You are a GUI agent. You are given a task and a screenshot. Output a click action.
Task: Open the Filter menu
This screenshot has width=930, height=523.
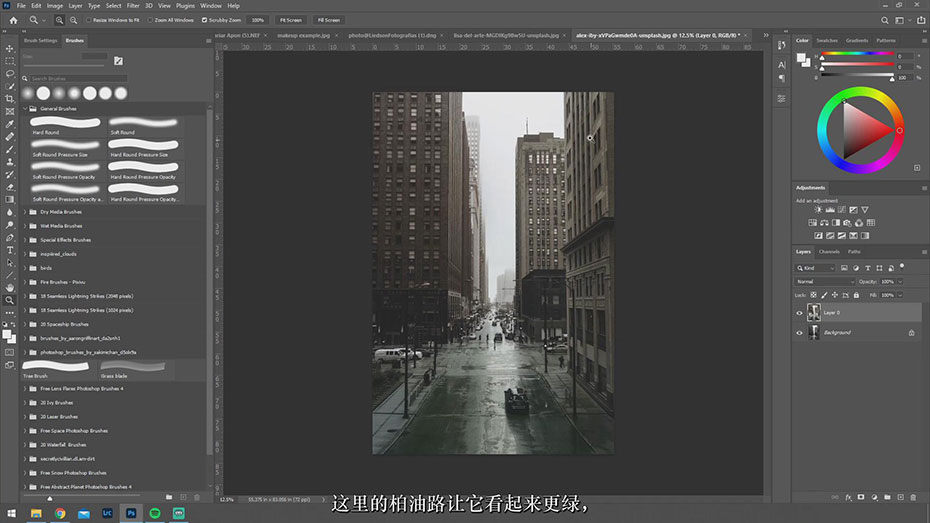tap(133, 5)
